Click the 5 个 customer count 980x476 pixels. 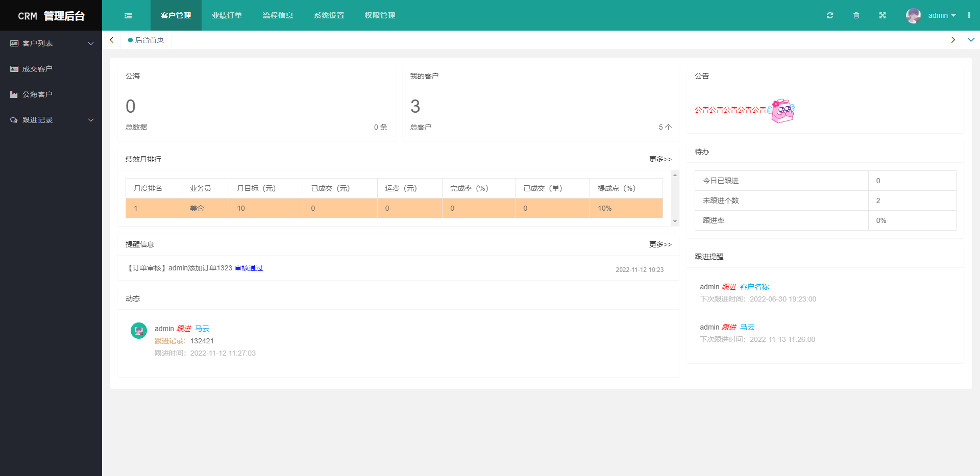[665, 127]
